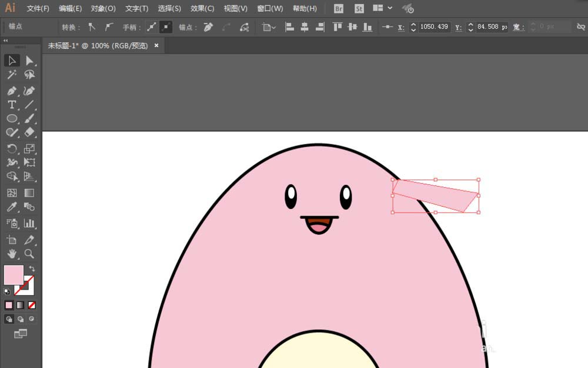
Task: Pick the Scale tool
Action: 29,149
